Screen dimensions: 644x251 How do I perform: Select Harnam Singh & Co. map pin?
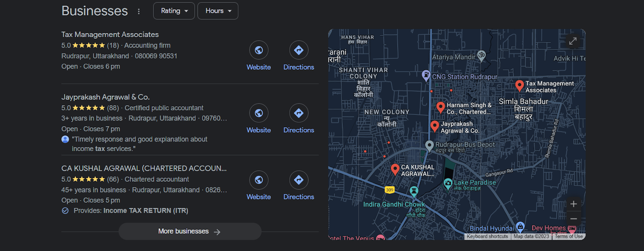click(441, 107)
